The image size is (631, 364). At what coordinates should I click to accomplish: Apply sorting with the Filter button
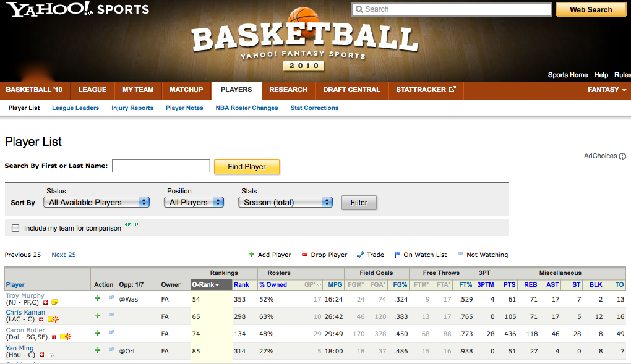tap(359, 202)
